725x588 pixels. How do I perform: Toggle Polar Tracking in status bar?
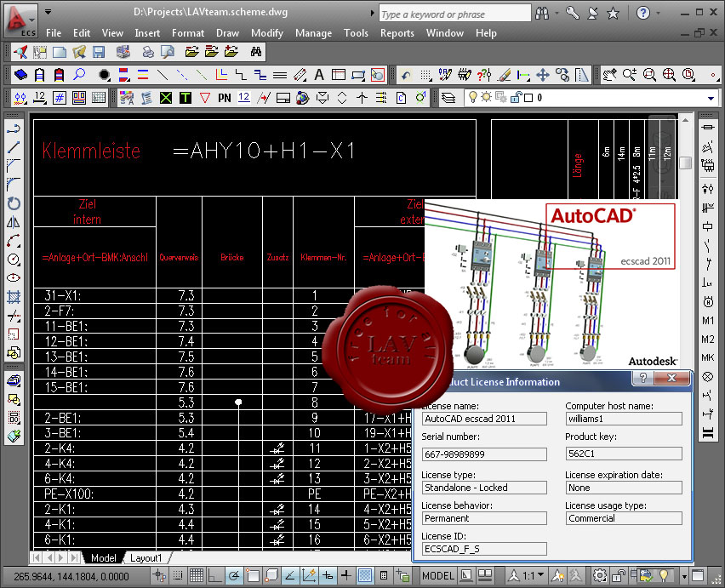pos(234,575)
